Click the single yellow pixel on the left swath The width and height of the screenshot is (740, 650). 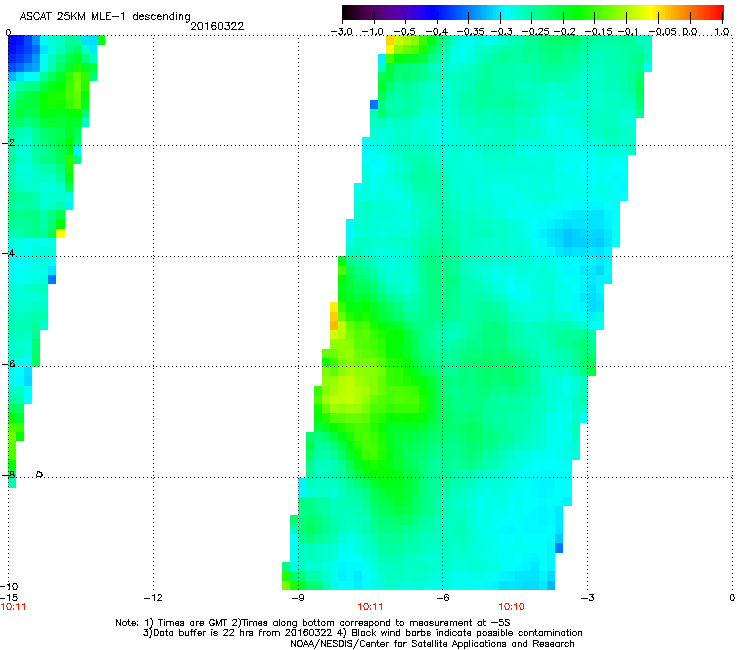click(x=60, y=233)
